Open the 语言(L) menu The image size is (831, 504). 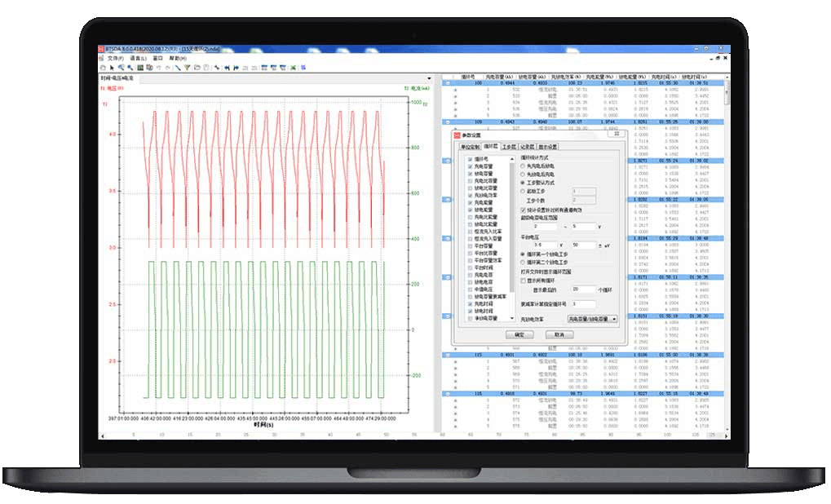(139, 58)
